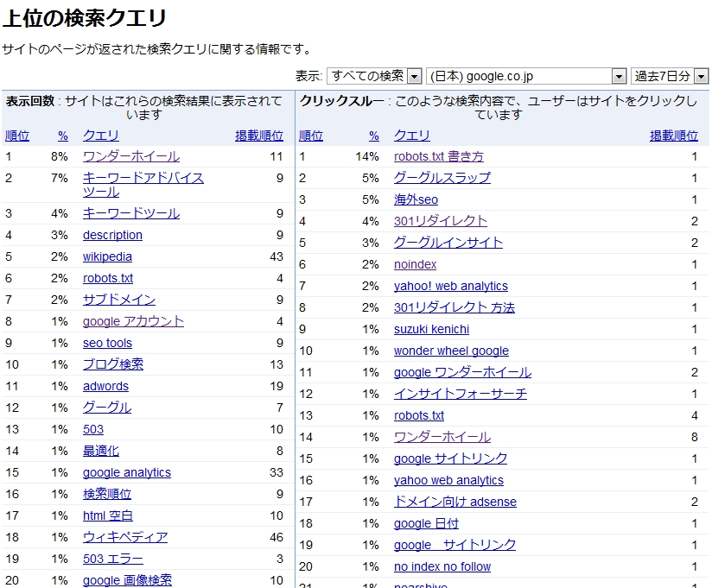Open query description
Viewport: 712px width, 588px height.
pyautogui.click(x=112, y=235)
